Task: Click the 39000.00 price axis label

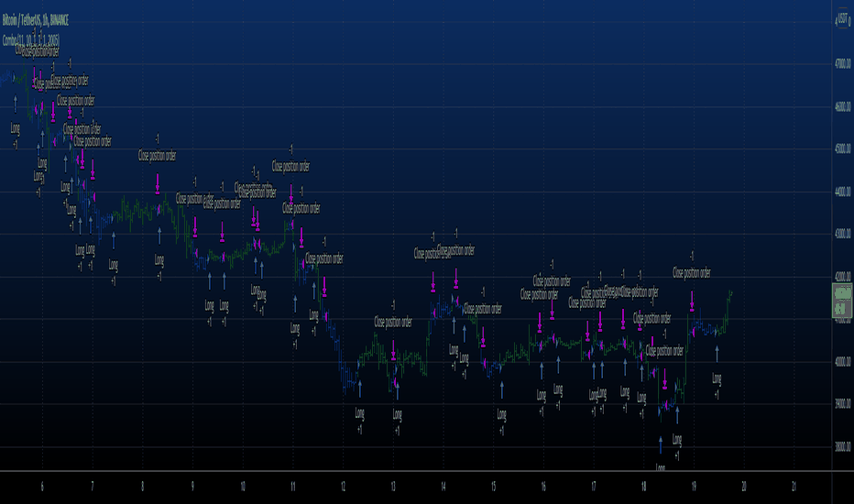Action: (x=843, y=404)
